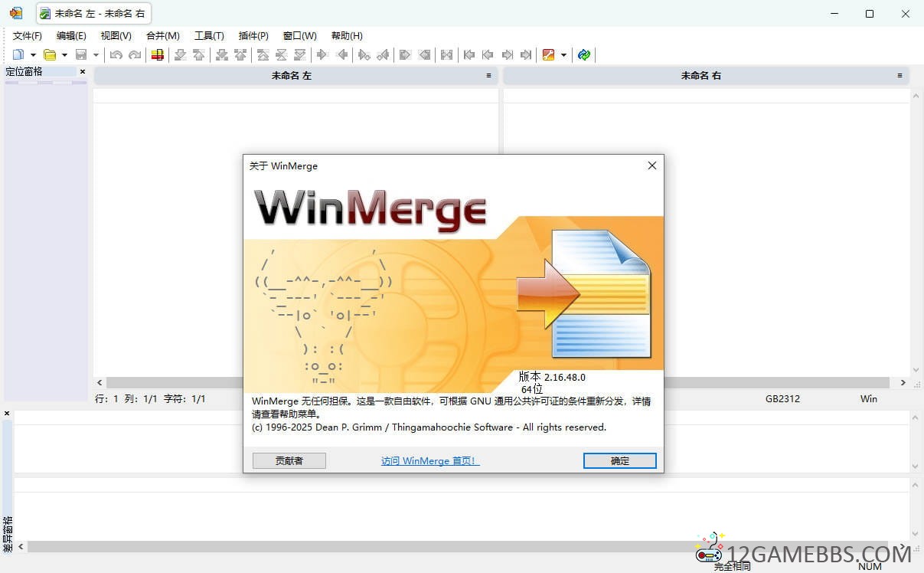The height and width of the screenshot is (573, 924).
Task: Click the Previous Conflict toolbar icon
Action: (240, 54)
